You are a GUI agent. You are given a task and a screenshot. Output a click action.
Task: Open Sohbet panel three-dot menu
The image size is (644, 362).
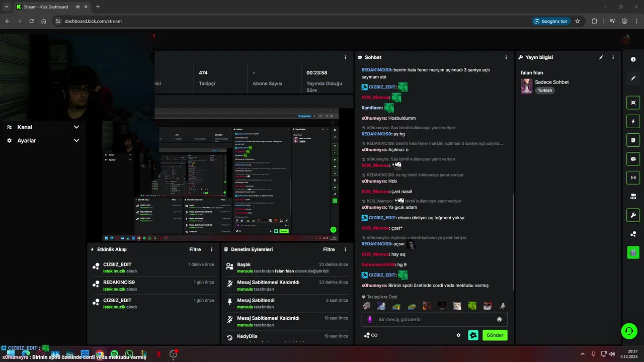(x=506, y=57)
